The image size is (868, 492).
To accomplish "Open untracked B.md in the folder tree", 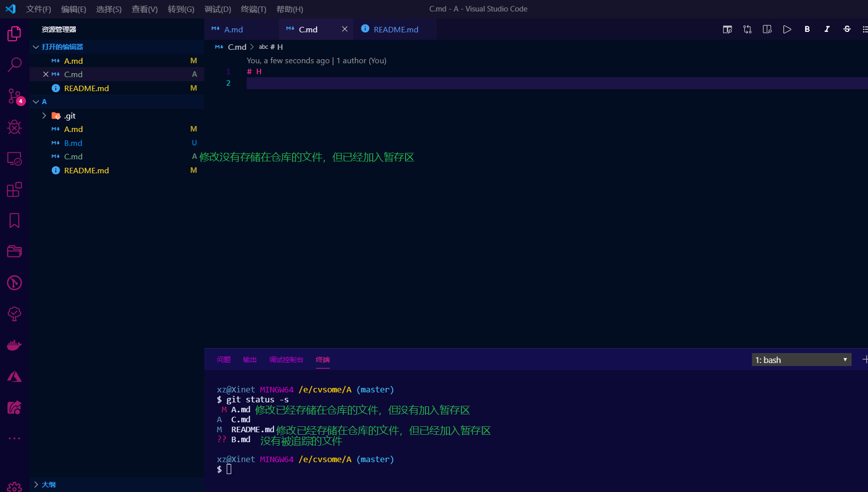I will [117, 143].
